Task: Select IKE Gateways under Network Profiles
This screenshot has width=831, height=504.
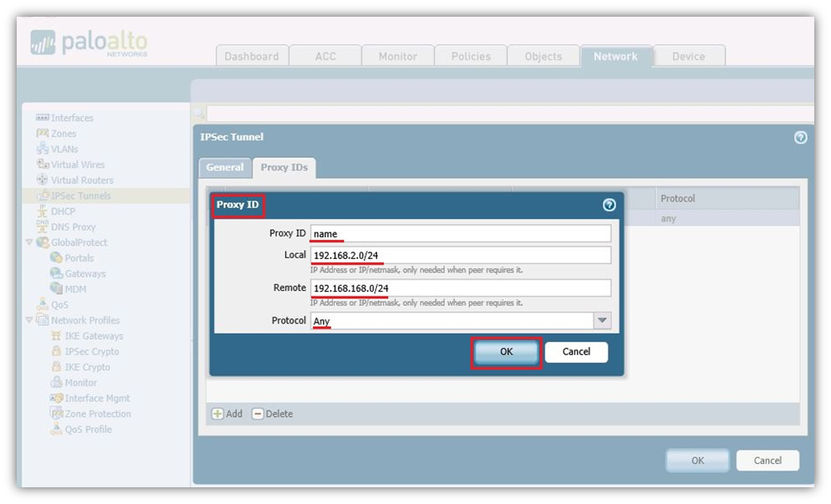Action: click(x=94, y=336)
